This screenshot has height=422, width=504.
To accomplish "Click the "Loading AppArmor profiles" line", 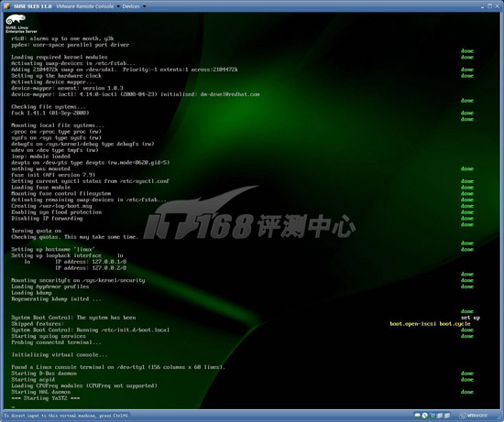I will click(x=50, y=287).
